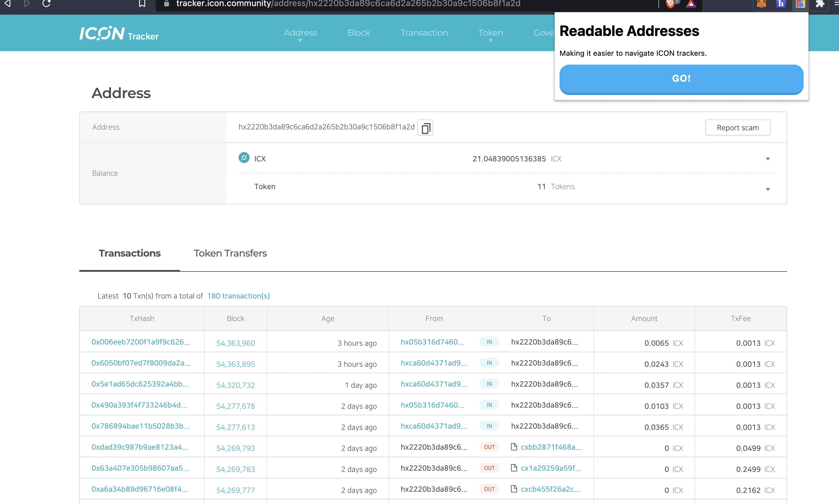Click the Brave Shields lion icon
The height and width of the screenshot is (504, 839).
[x=670, y=4]
